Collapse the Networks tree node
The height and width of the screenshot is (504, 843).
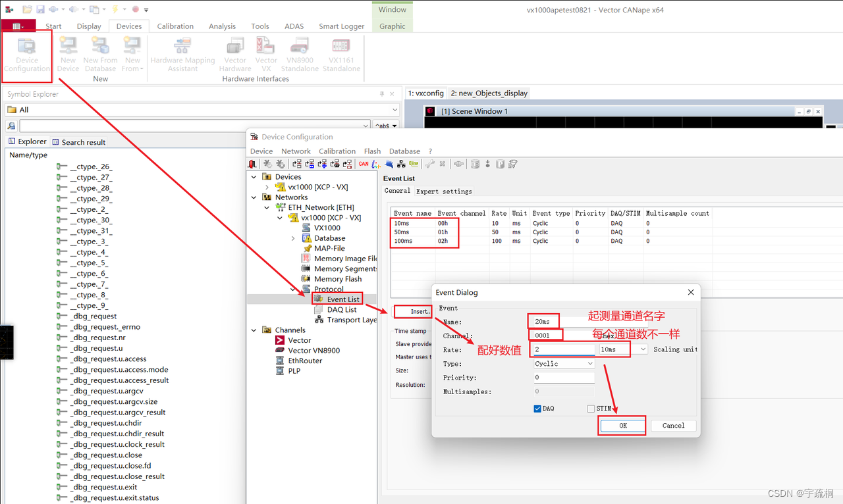tap(254, 197)
